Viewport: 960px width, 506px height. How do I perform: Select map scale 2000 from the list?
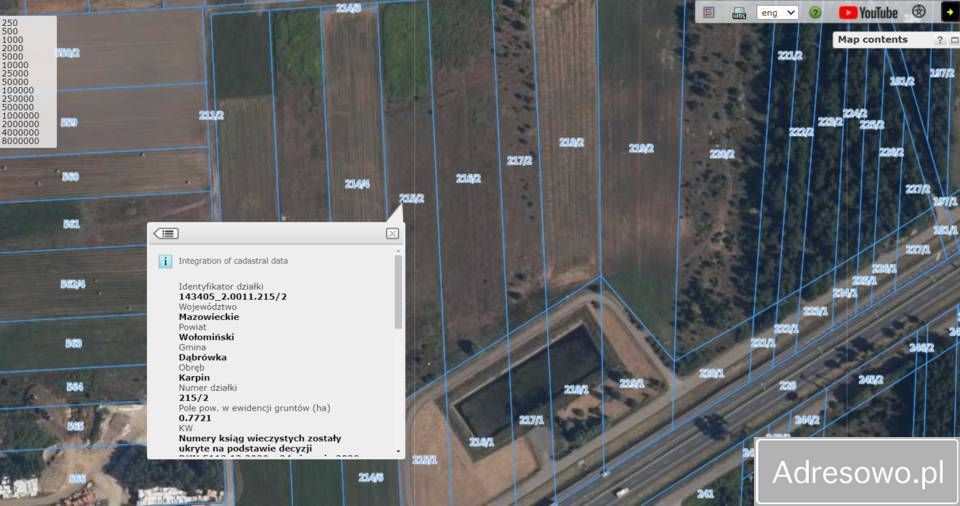click(x=12, y=48)
